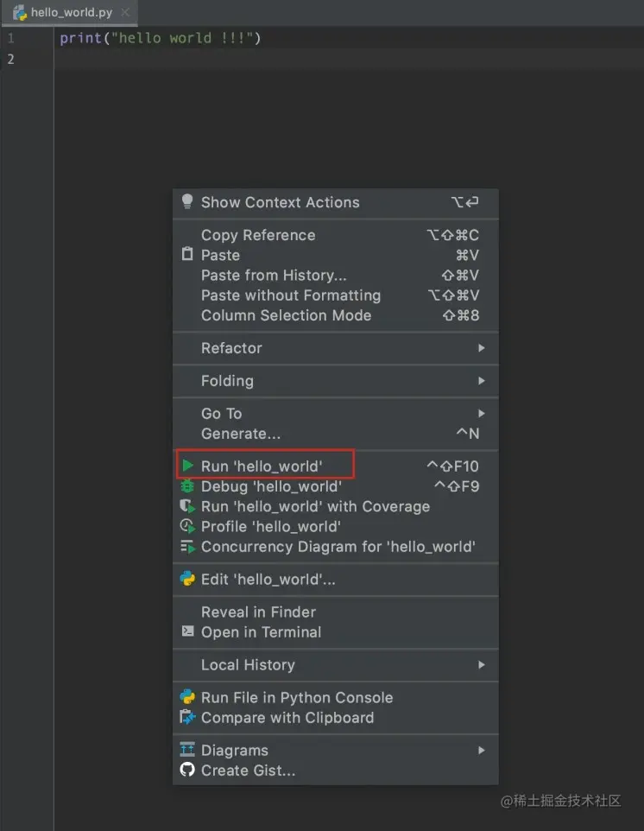Viewport: 644px width, 831px height.
Task: Click the green Run triangle icon
Action: 187,466
